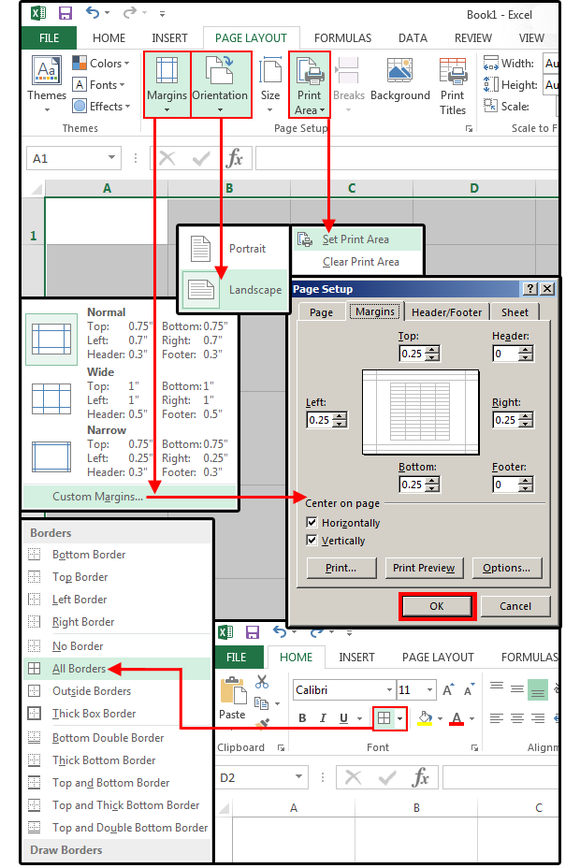
Task: Adjust the Left margin spinner
Action: coord(341,420)
